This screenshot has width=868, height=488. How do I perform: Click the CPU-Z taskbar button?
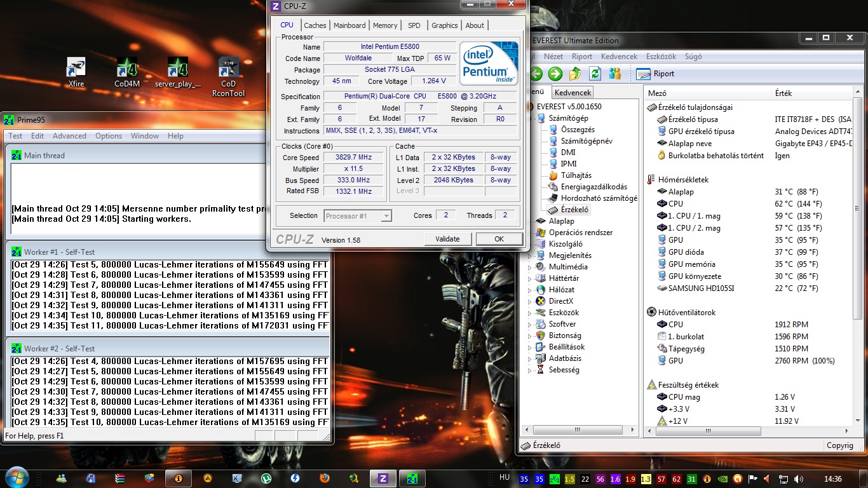(383, 478)
